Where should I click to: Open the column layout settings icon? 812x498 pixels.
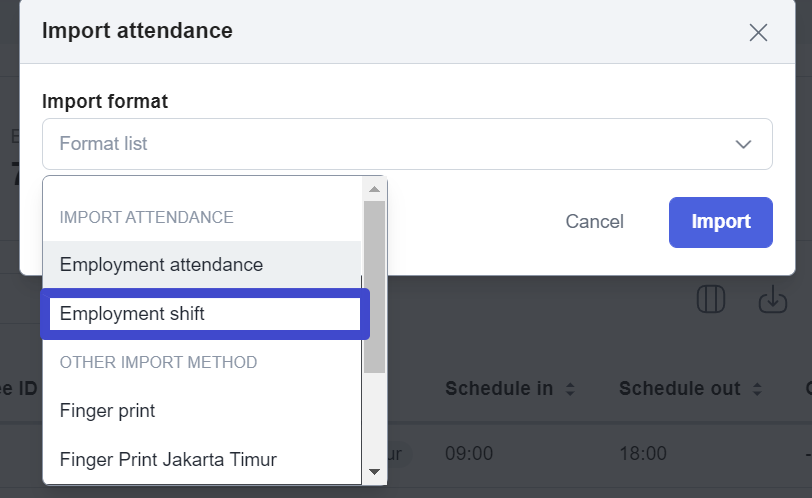[x=710, y=299]
